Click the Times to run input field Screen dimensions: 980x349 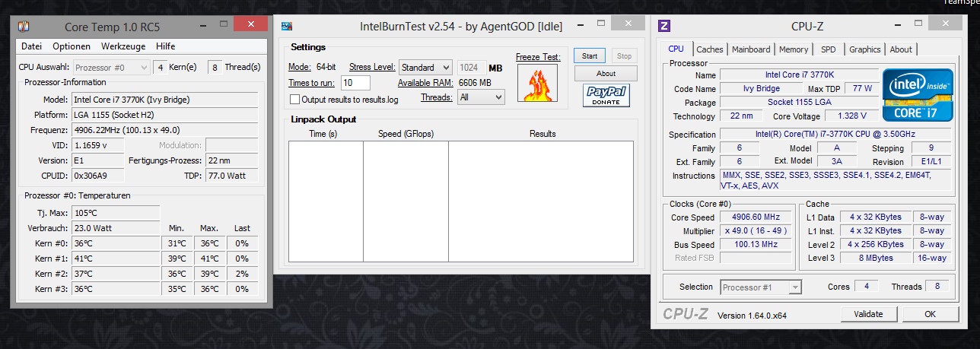355,83
